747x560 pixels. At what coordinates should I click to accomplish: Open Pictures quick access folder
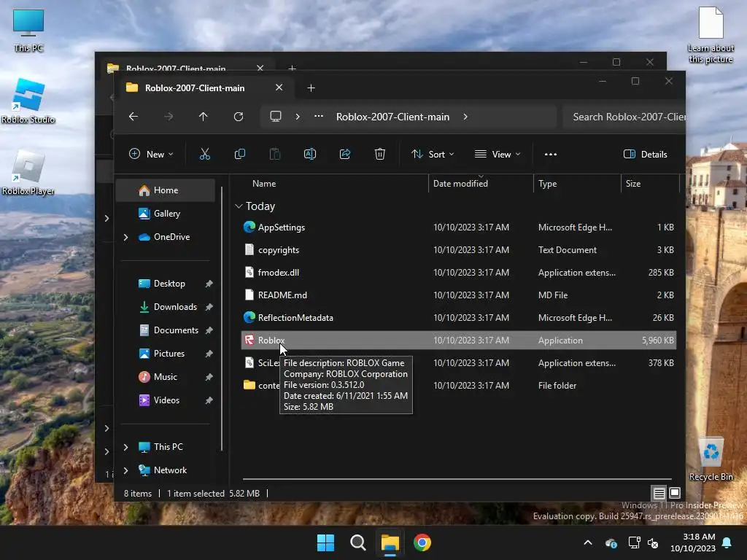166,354
